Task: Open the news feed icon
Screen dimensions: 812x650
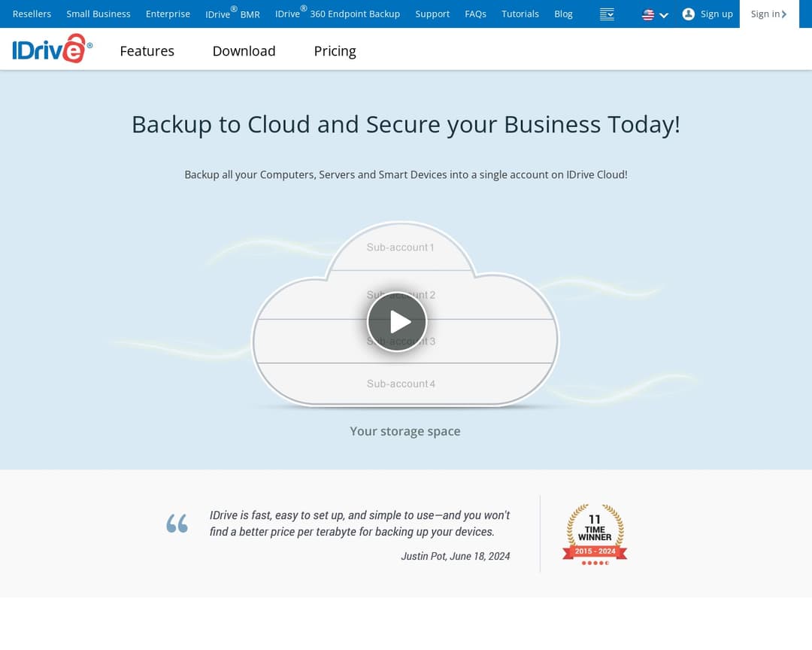Action: (607, 14)
